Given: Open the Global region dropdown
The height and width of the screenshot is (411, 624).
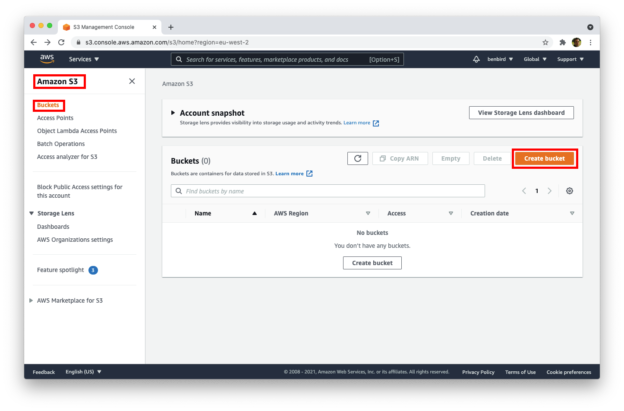Looking at the screenshot, I should (x=535, y=59).
